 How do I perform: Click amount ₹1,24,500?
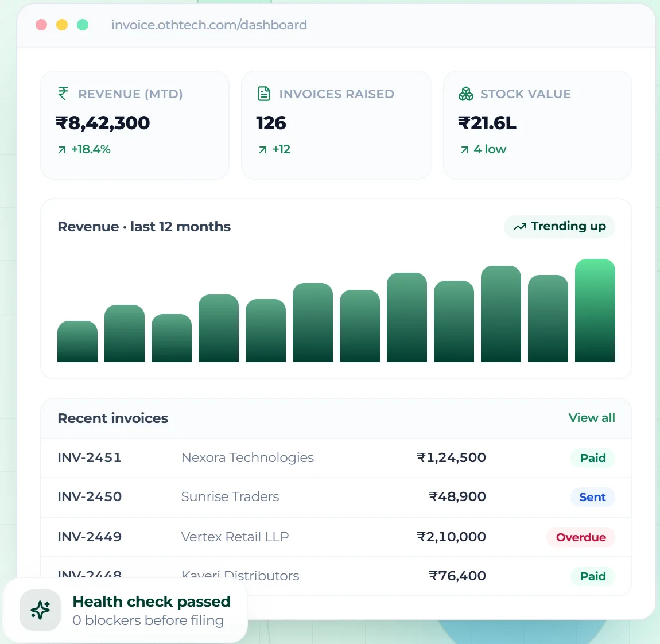(451, 457)
